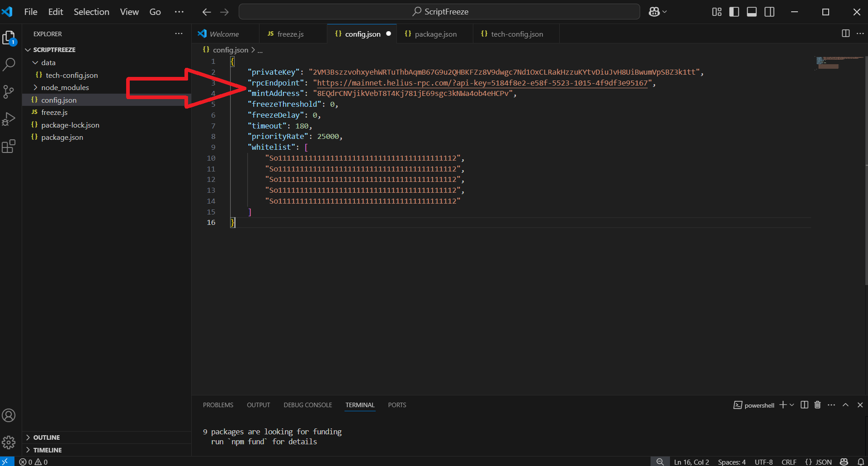Click the config.json breadcrumb

(231, 50)
